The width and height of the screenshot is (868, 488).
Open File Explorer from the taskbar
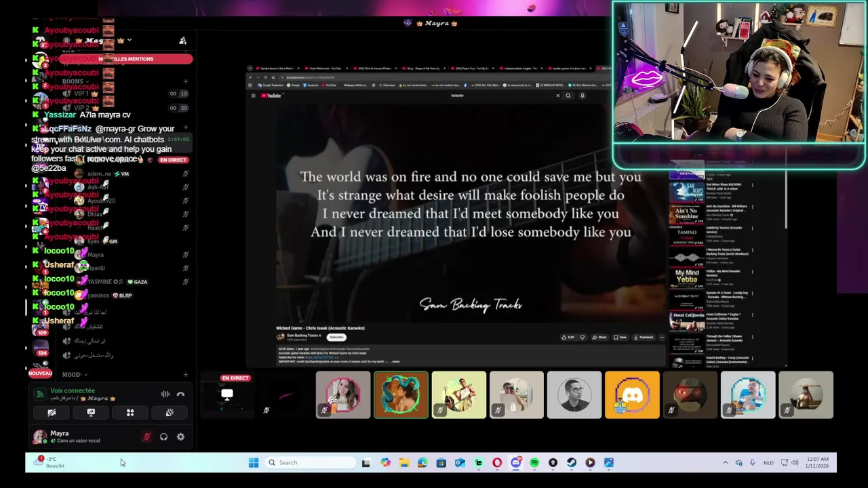pyautogui.click(x=404, y=463)
